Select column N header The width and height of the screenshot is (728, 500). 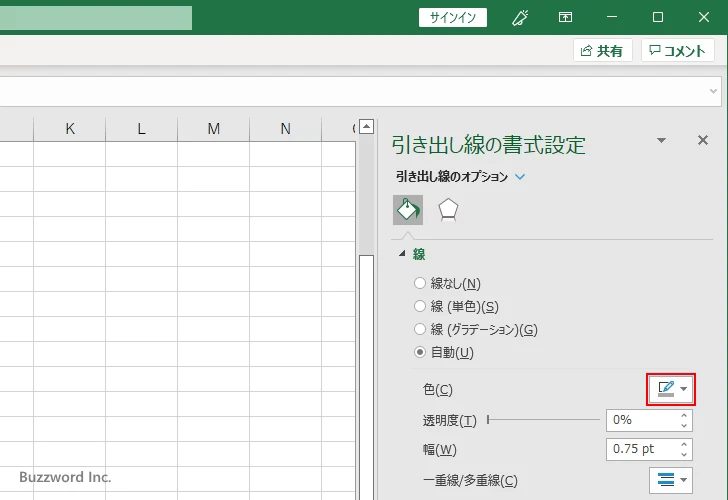pos(286,129)
